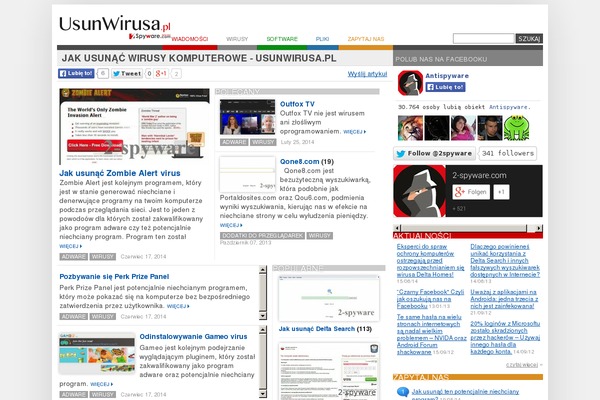The width and height of the screenshot is (600, 400).
Task: Open Uważaj z aplikacjami na Androida news
Action: click(504, 299)
